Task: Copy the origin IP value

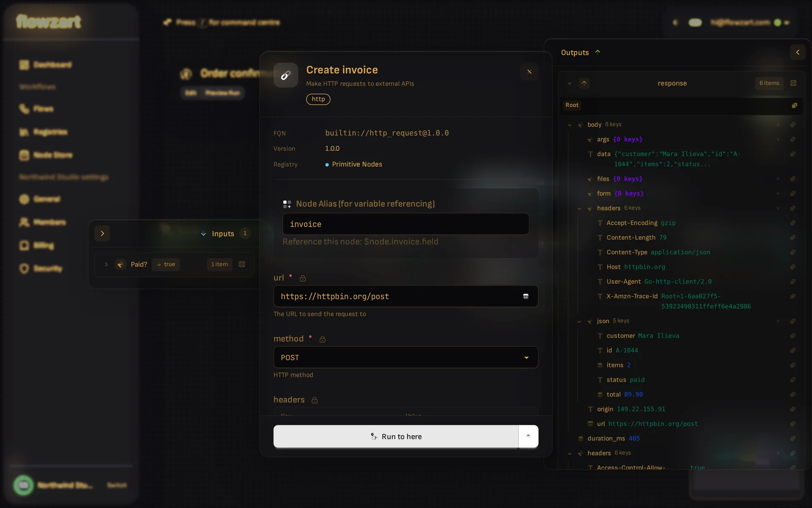Action: (x=793, y=409)
